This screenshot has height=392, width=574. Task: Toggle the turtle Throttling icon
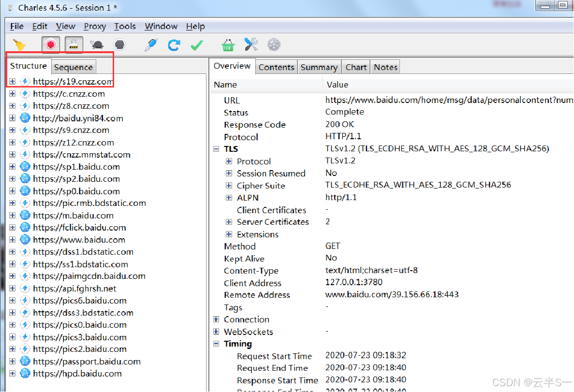(x=97, y=44)
